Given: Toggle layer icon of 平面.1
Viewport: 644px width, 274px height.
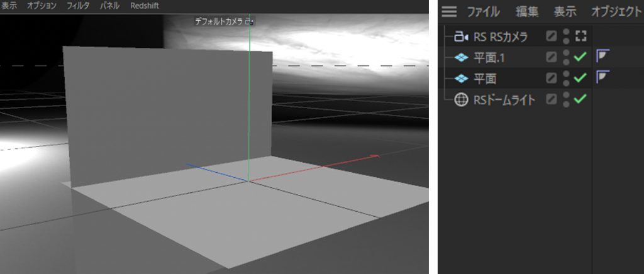Looking at the screenshot, I should coord(552,57).
